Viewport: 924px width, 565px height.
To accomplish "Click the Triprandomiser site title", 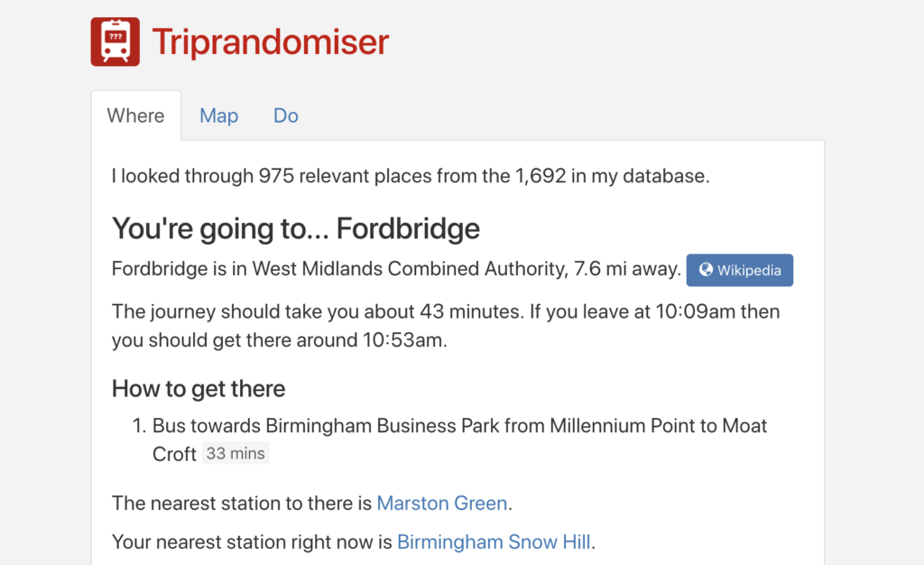I will pos(270,42).
